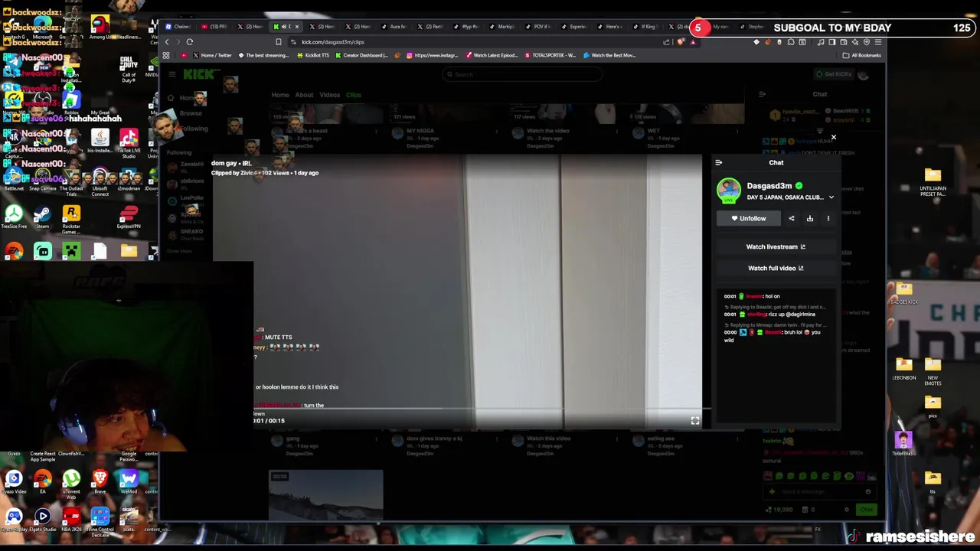Open the channel Home tab

click(280, 95)
